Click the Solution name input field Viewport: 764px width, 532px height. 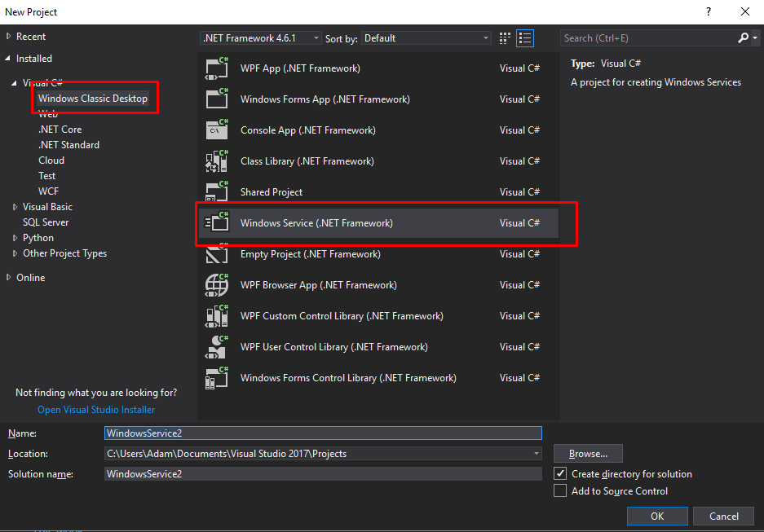click(x=323, y=474)
